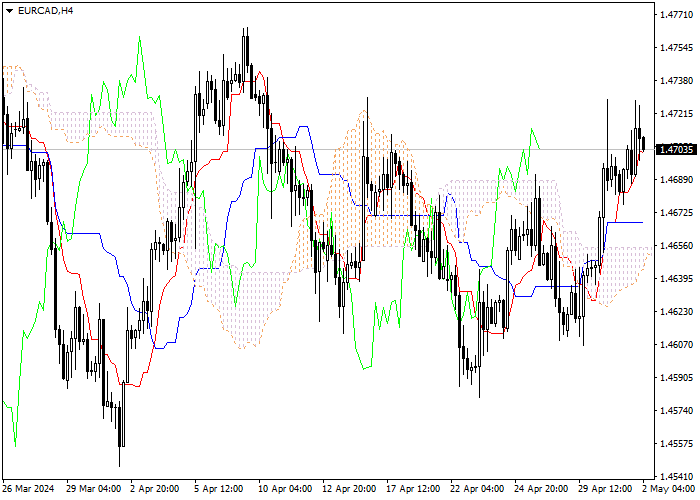Viewport: 700px width, 500px height.
Task: Click the 26 Mar 2024 date label
Action: [x=28, y=489]
